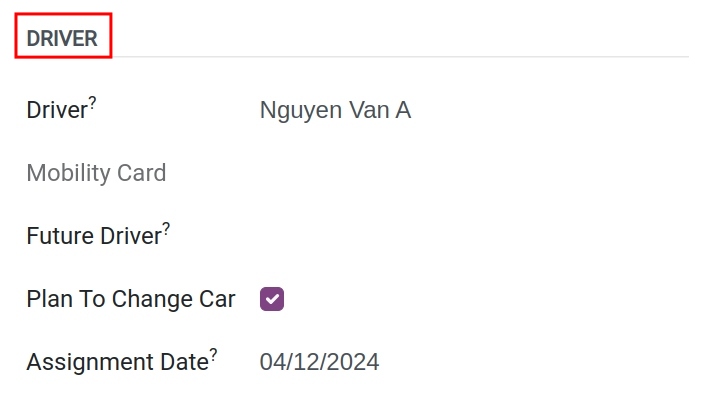Click the Mobility Card label
The image size is (702, 399).
click(x=96, y=173)
